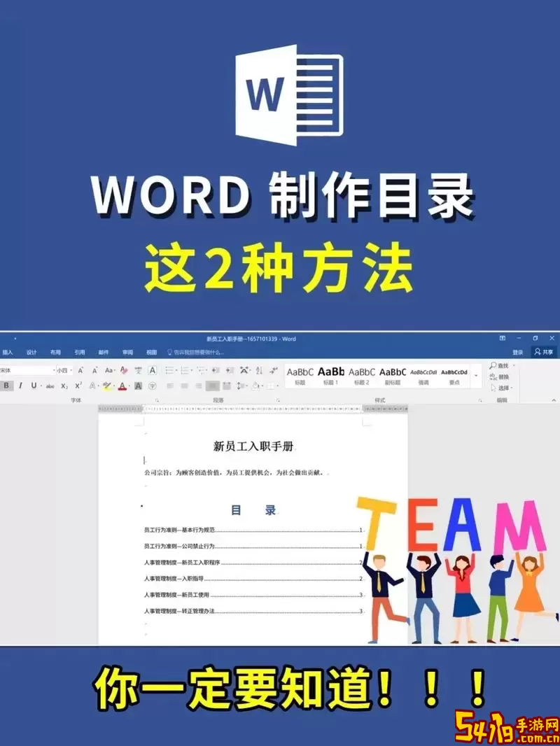Open Borders dropdown

click(272, 386)
